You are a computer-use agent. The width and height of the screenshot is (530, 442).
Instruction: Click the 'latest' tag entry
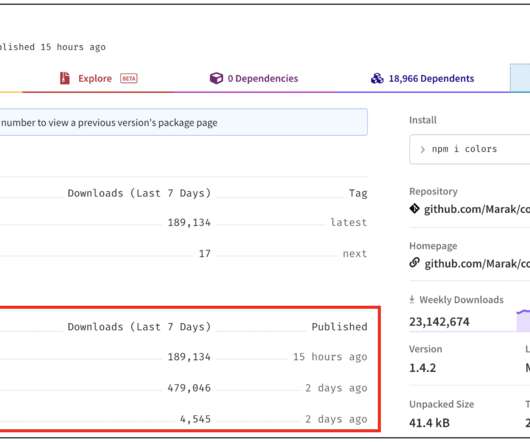[349, 222]
